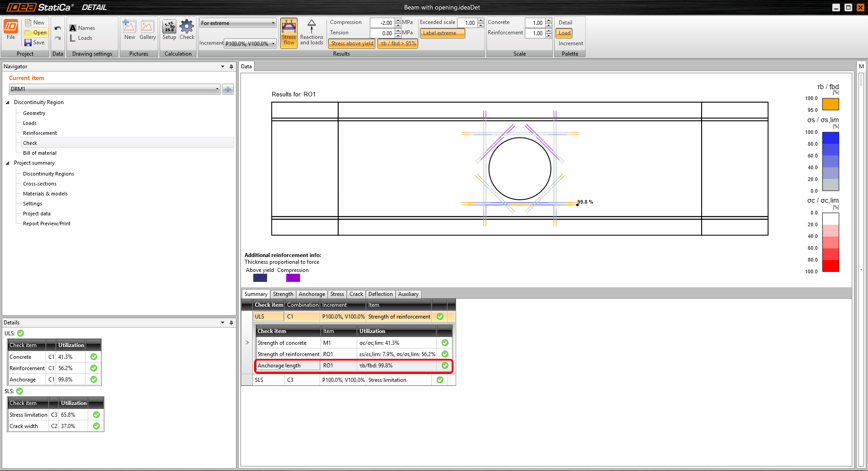Open the Pictures Gallery
Screen dimensions: 868x471
coord(147,27)
